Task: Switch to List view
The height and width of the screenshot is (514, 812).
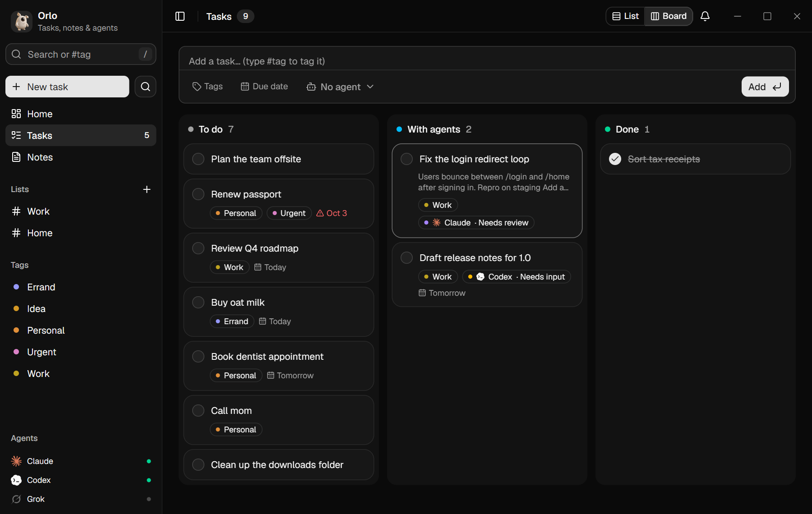Action: coord(625,16)
